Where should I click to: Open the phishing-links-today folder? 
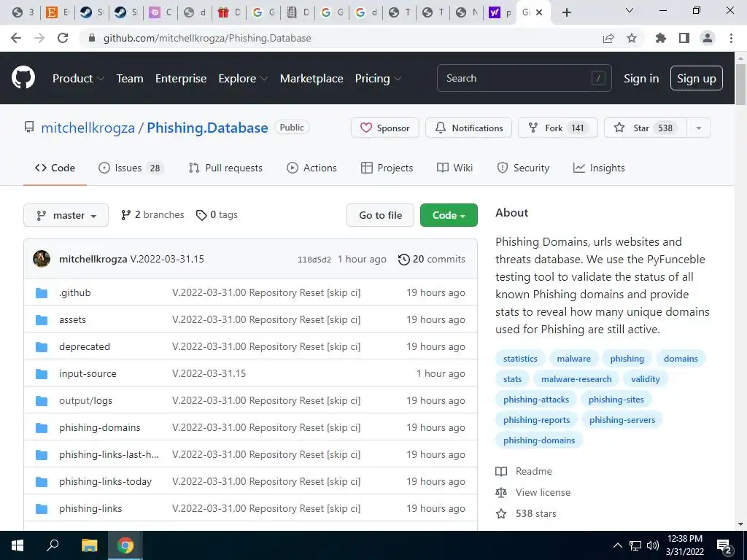click(105, 481)
